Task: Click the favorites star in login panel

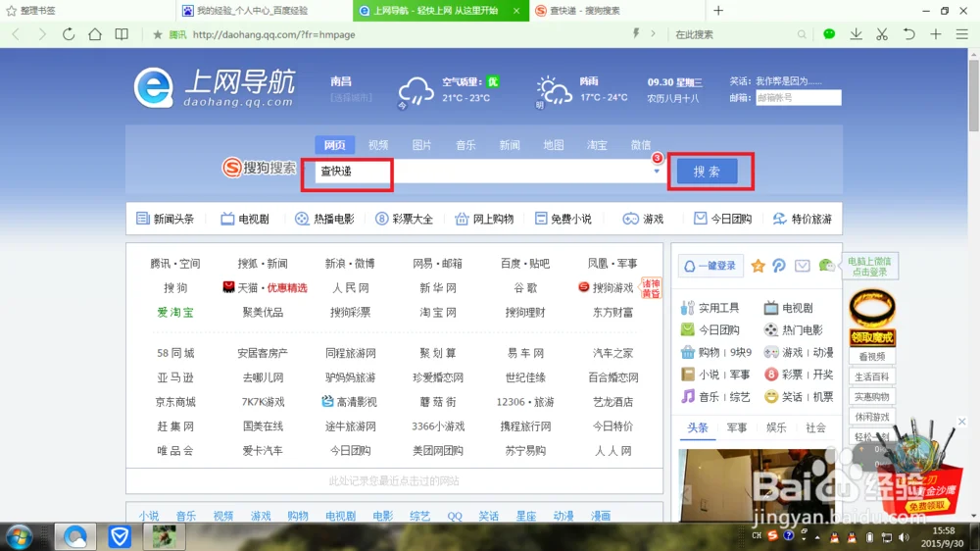Action: pyautogui.click(x=758, y=266)
